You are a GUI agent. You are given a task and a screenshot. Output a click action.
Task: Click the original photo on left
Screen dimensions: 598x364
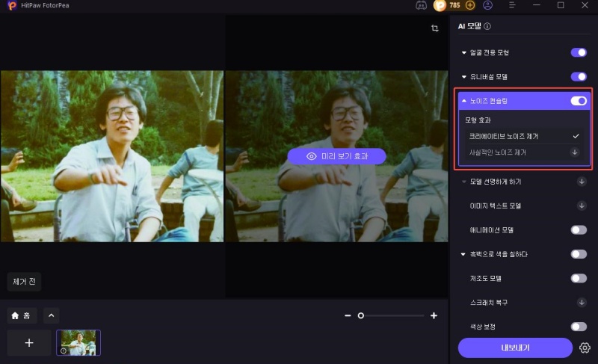click(112, 156)
